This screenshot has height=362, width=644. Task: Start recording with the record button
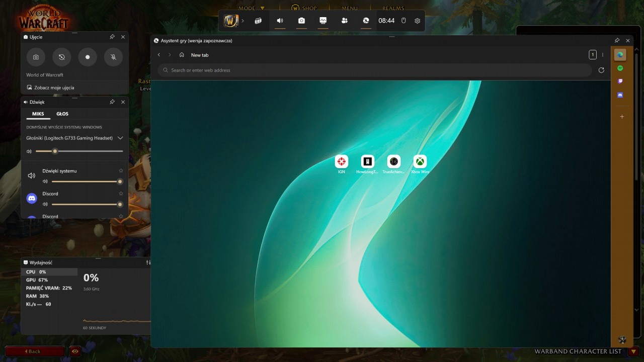click(x=88, y=57)
